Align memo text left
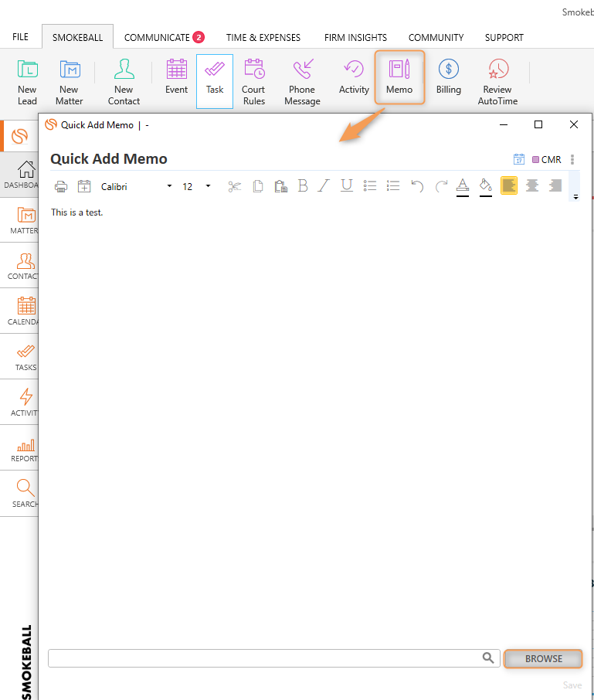The height and width of the screenshot is (700, 594). (509, 185)
